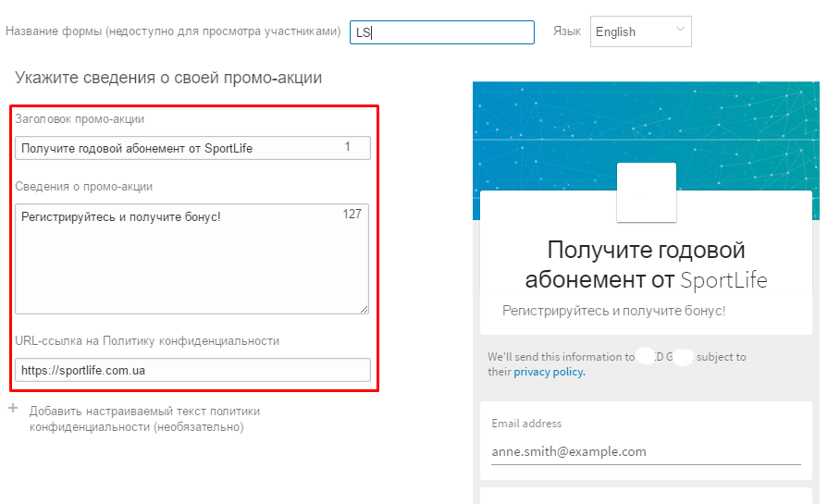Click the privacy policy URL field
This screenshot has height=504, width=840.
(192, 370)
